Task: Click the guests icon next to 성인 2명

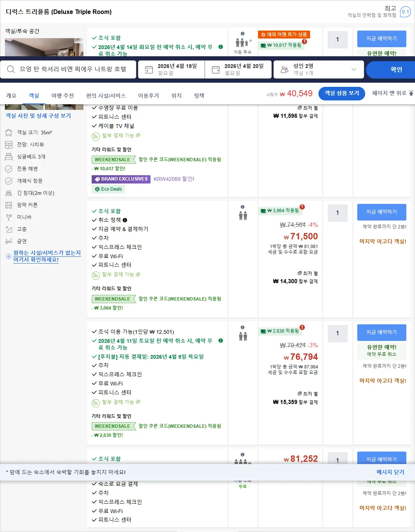Action: tap(284, 69)
